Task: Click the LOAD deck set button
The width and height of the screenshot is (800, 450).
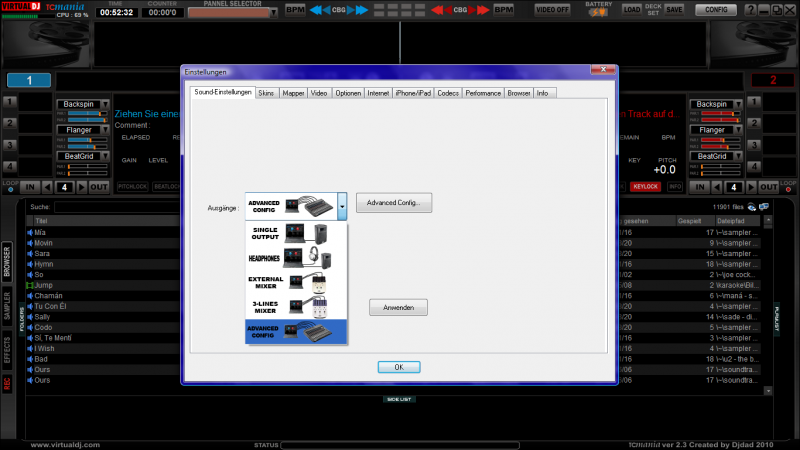Action: (632, 10)
